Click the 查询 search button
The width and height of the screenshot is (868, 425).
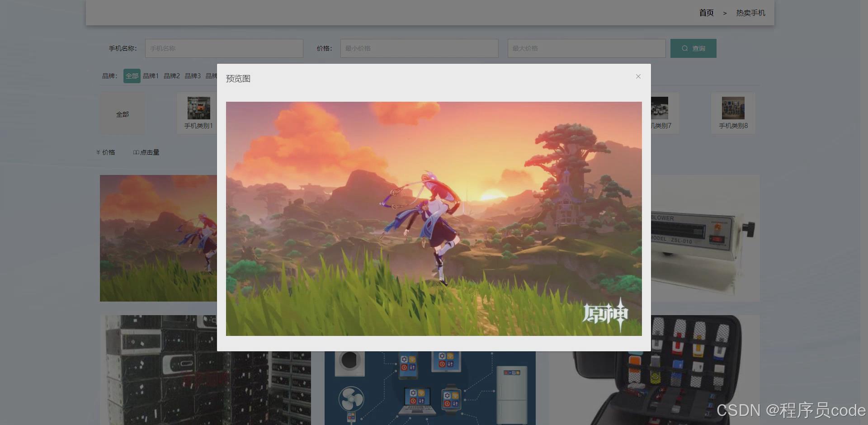693,48
